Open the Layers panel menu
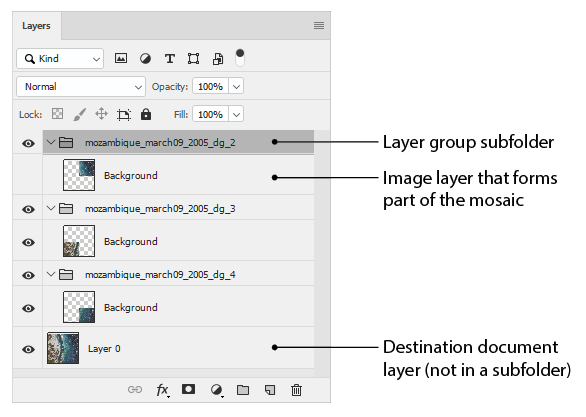Viewport: 586px width, 417px height. [x=319, y=25]
